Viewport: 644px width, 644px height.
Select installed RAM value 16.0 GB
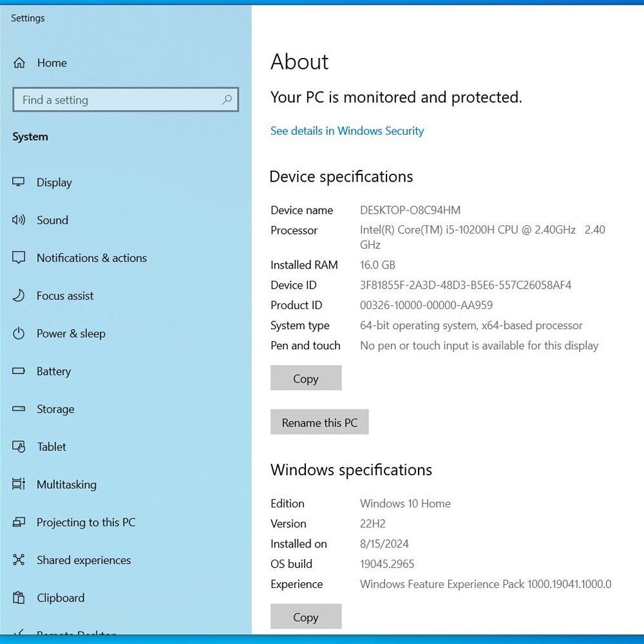[x=377, y=265]
